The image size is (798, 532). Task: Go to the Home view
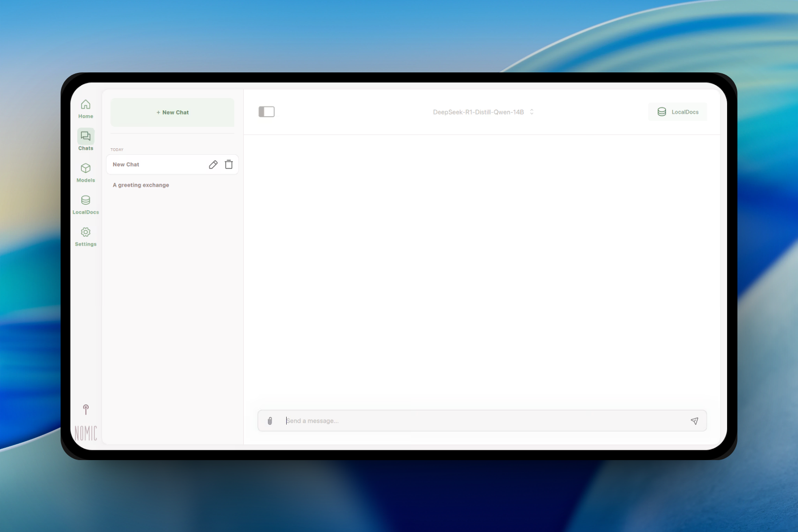[86, 109]
